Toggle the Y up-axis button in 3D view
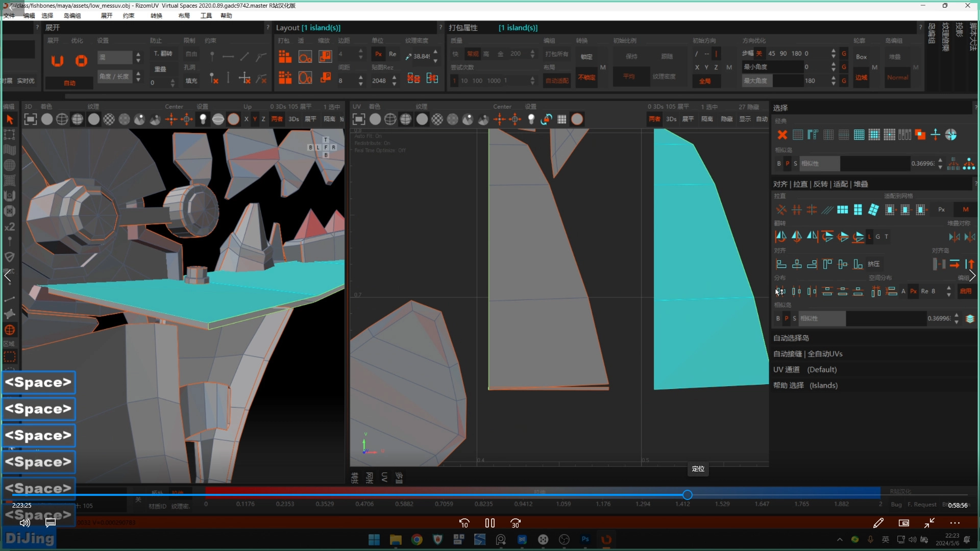 (x=255, y=119)
